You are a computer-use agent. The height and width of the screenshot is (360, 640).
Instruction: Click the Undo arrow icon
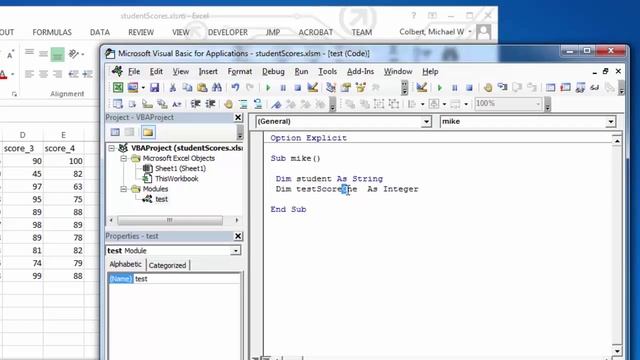(235, 87)
